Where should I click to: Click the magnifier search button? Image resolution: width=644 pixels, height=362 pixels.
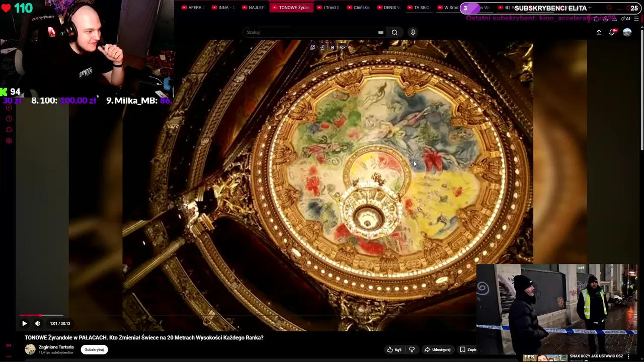(x=394, y=32)
